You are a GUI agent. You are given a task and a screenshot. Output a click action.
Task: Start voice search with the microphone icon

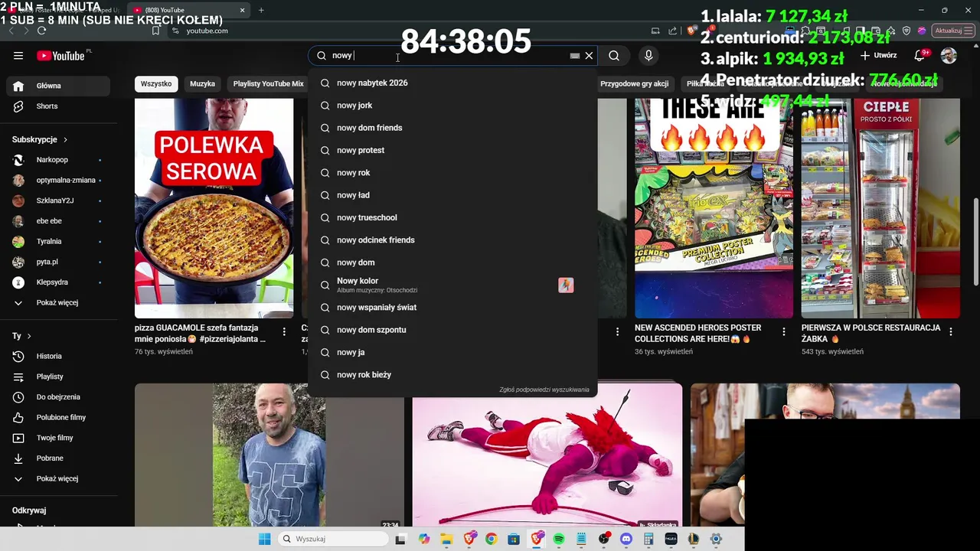648,55
